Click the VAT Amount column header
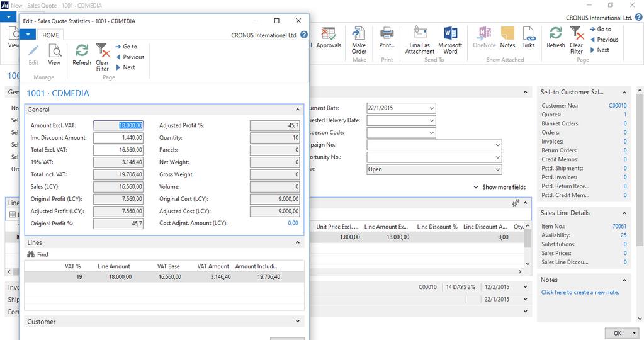This screenshot has height=340, width=644. (x=213, y=266)
